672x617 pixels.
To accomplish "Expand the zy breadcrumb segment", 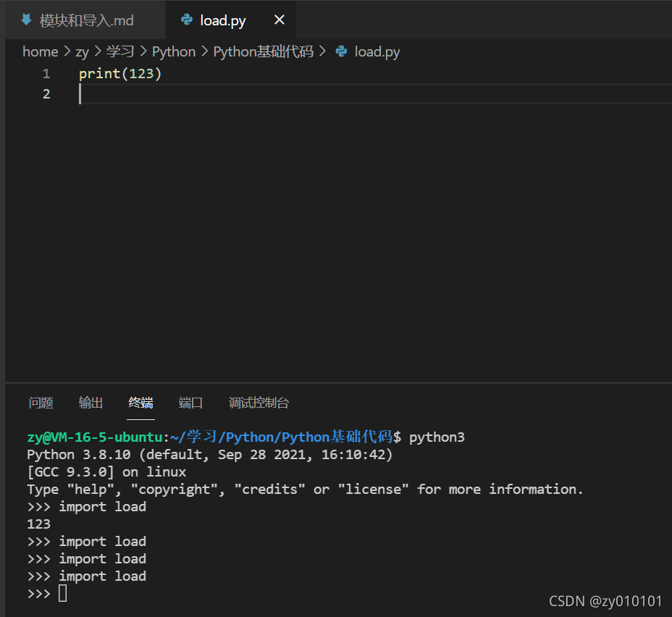I will (82, 51).
